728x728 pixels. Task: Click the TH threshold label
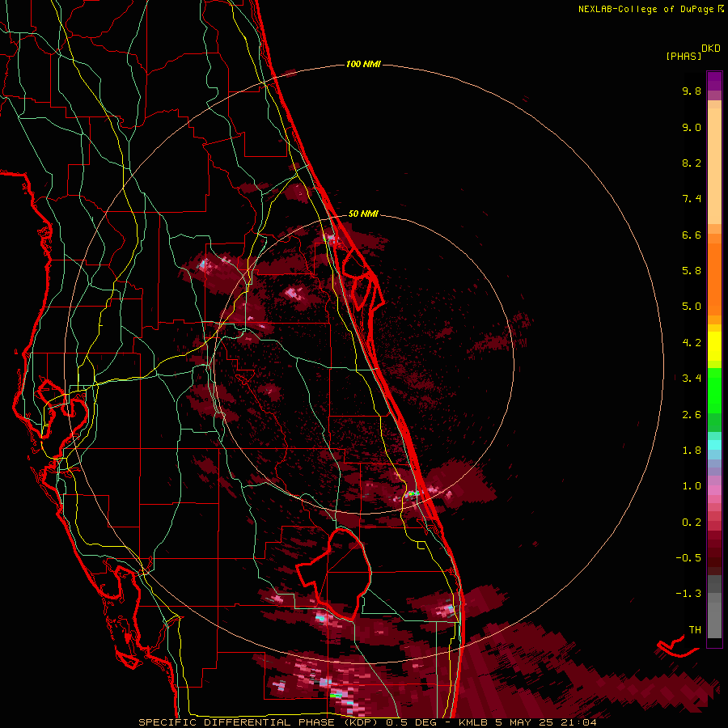(695, 630)
